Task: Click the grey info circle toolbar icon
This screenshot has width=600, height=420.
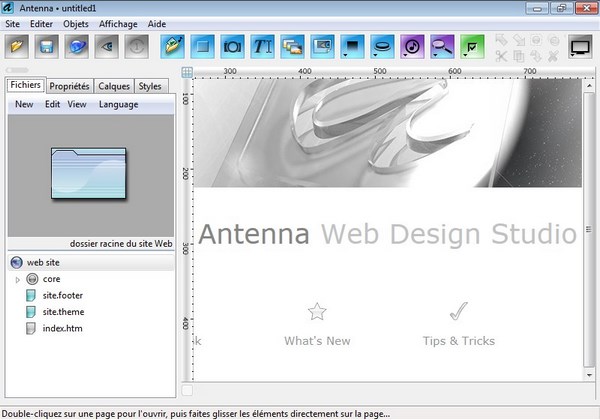Action: (x=137, y=47)
